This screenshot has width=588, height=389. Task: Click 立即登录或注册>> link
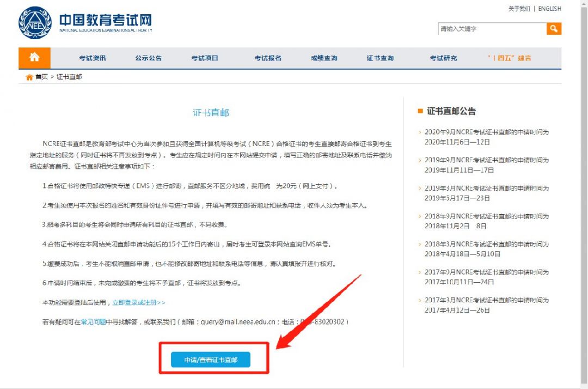coord(138,302)
